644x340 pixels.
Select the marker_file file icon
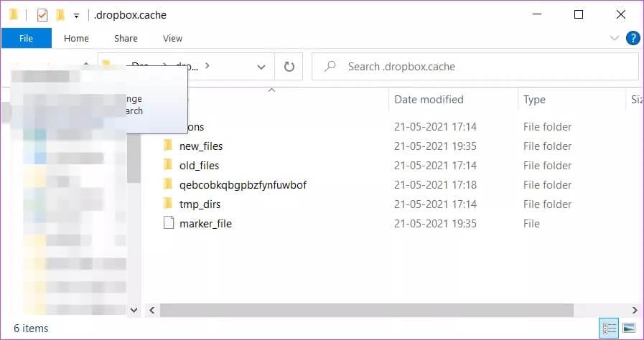click(169, 223)
